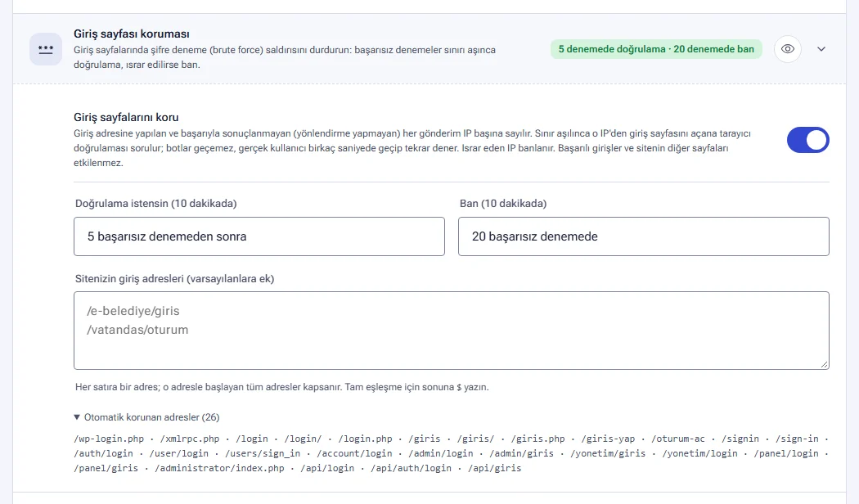Click the Giriş sayfası koruması heading
Image resolution: width=859 pixels, height=504 pixels.
[x=132, y=34]
